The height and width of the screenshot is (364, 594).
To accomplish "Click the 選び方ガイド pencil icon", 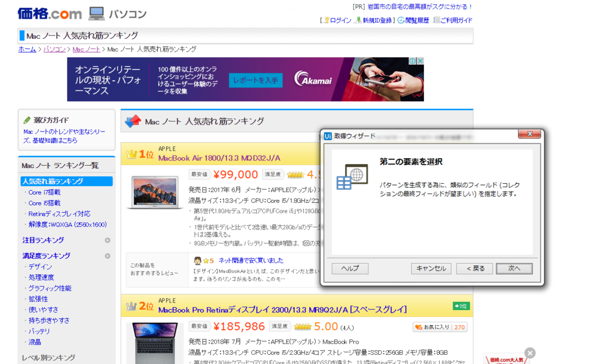I will (x=27, y=121).
